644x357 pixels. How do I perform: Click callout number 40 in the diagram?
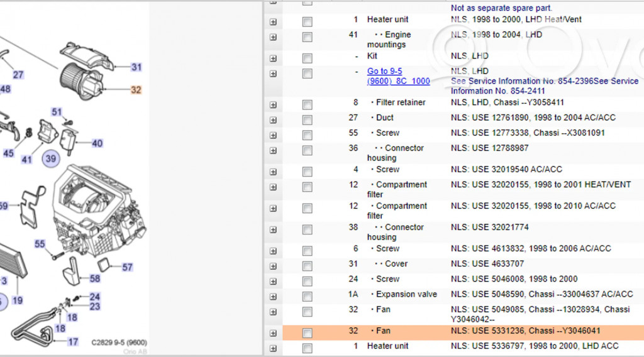[97, 143]
